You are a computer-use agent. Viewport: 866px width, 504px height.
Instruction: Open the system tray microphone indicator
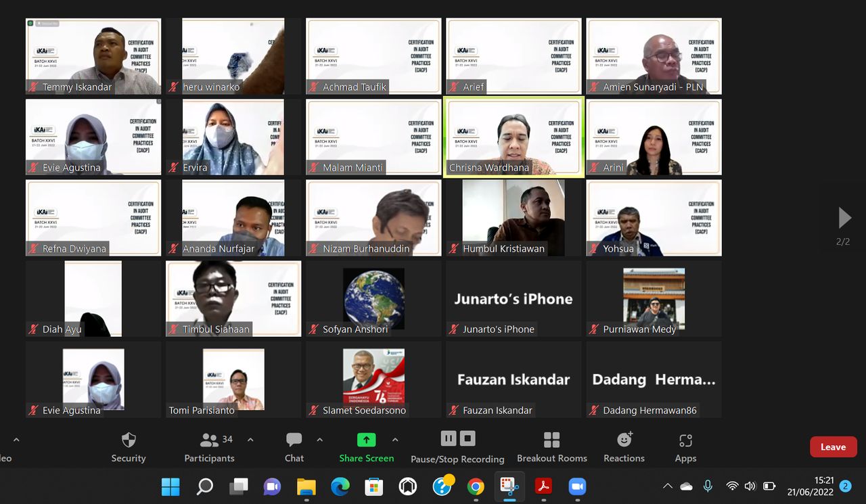click(708, 486)
